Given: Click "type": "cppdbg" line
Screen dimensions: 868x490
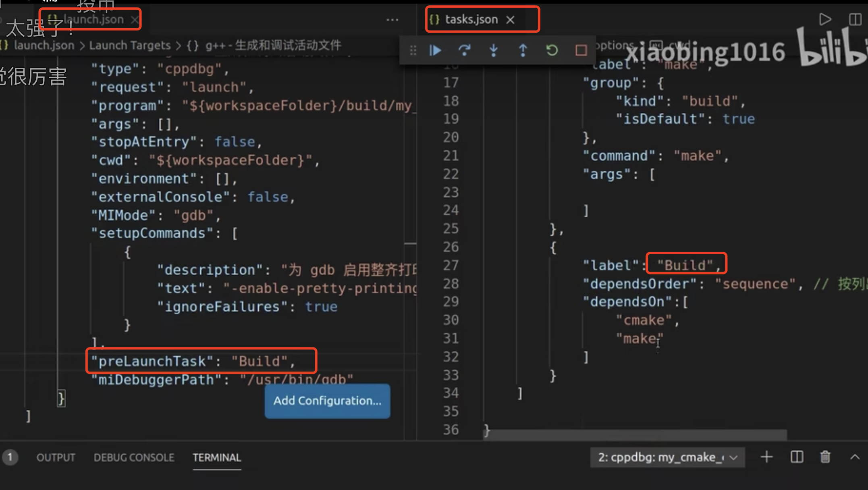Looking at the screenshot, I should 160,69.
